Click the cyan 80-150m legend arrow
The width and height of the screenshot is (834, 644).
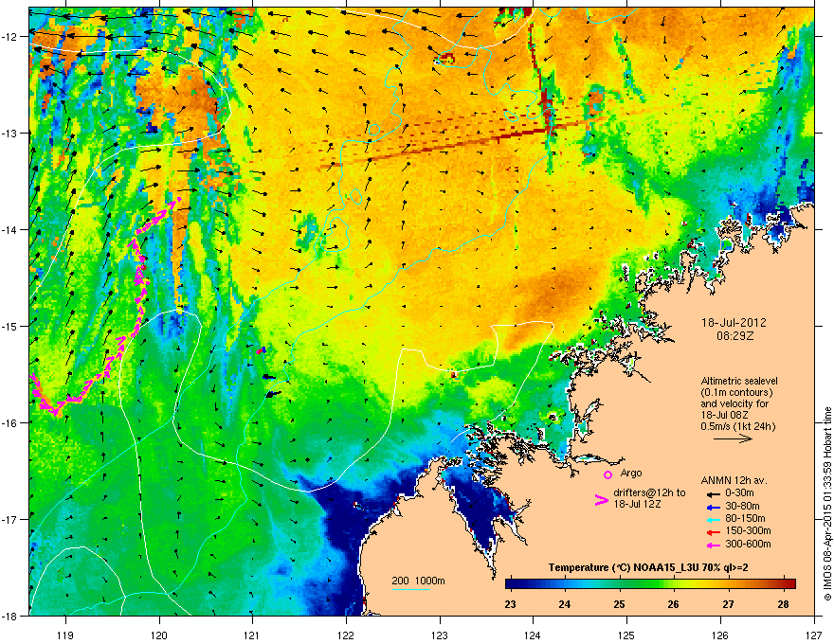tap(713, 519)
